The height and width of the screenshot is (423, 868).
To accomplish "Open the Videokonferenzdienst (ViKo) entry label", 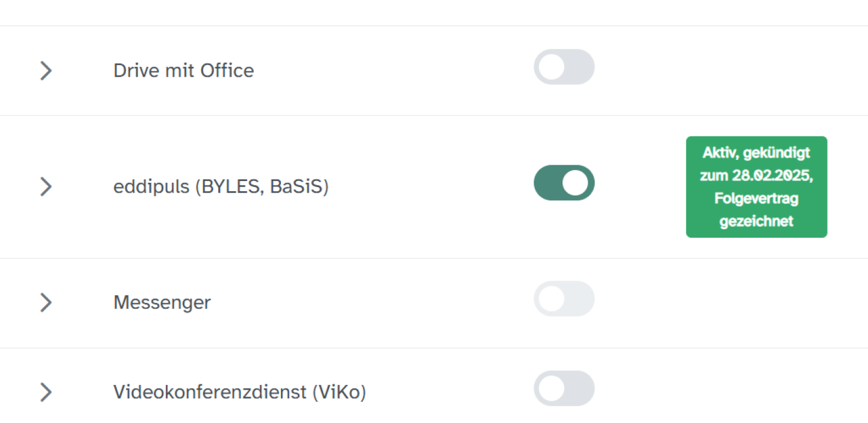I will 239,392.
